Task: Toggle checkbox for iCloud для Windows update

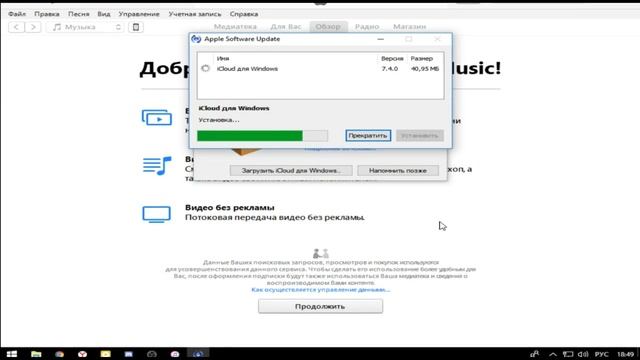Action: pos(205,69)
